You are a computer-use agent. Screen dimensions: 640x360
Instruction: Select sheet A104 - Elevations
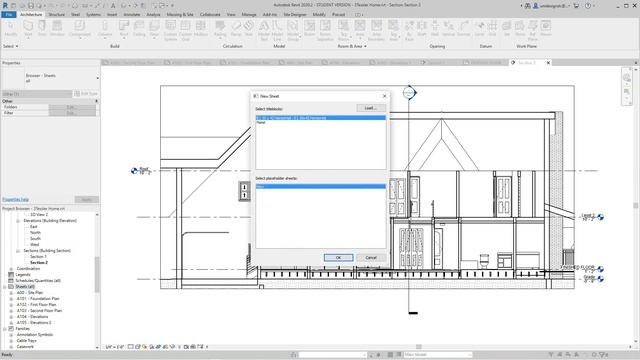32,317
